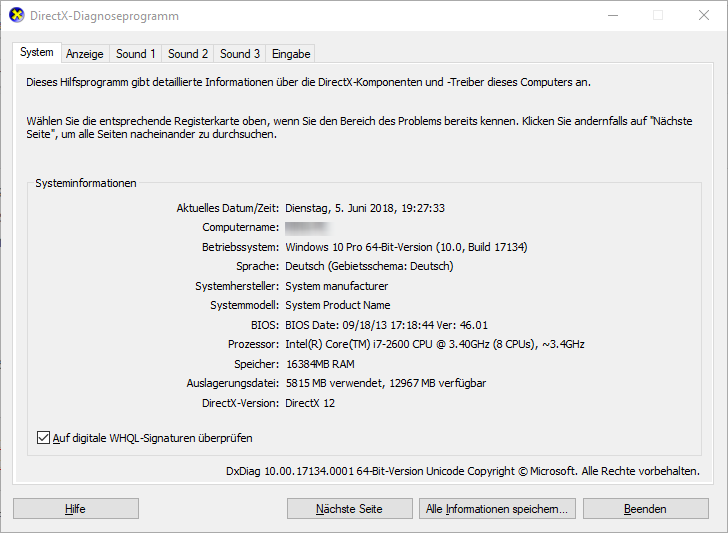
Task: Select the Sound 2 tab
Action: coord(188,54)
